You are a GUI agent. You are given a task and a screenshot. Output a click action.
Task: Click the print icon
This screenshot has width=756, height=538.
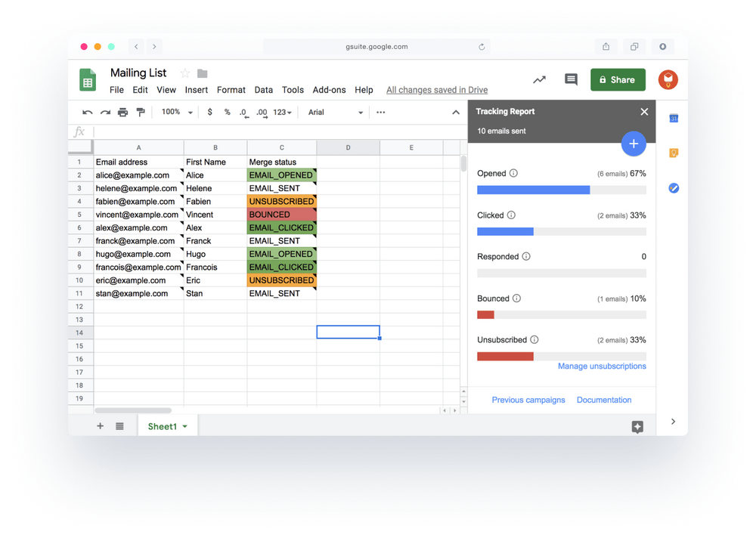click(x=122, y=113)
